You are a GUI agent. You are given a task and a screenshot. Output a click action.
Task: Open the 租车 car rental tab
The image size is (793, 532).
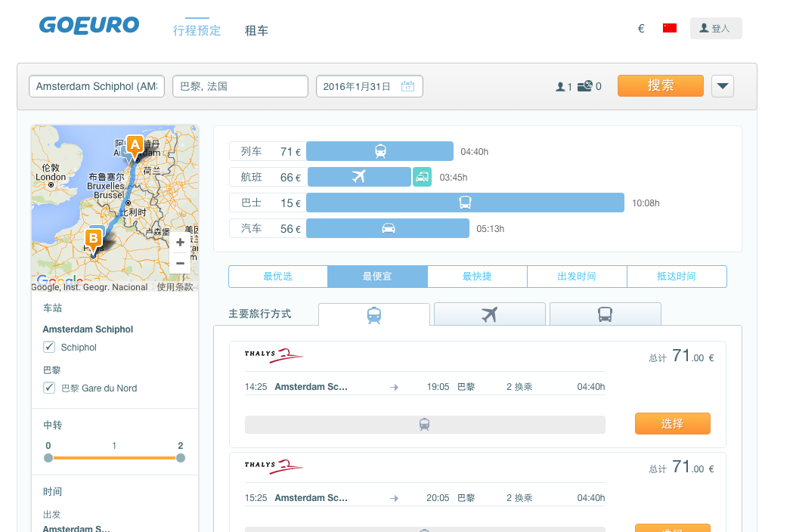click(x=256, y=30)
